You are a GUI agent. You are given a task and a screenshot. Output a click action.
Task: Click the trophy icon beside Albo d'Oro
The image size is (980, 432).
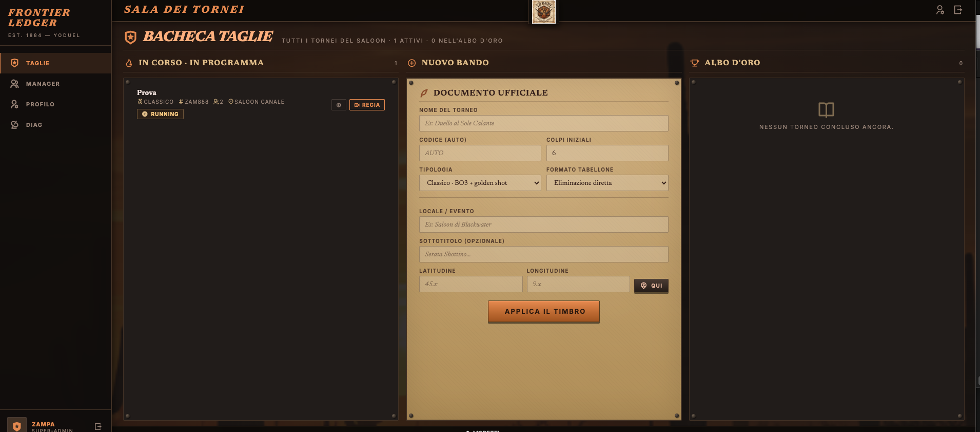point(695,63)
